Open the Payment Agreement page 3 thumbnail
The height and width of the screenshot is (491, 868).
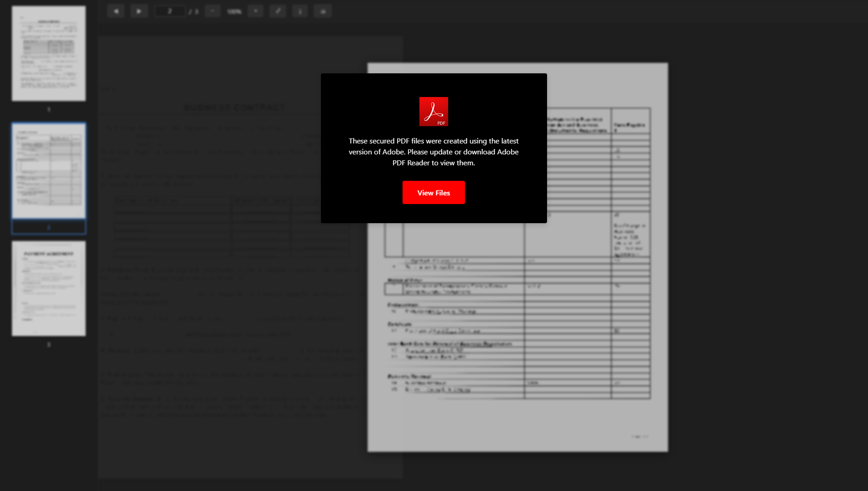pos(49,288)
